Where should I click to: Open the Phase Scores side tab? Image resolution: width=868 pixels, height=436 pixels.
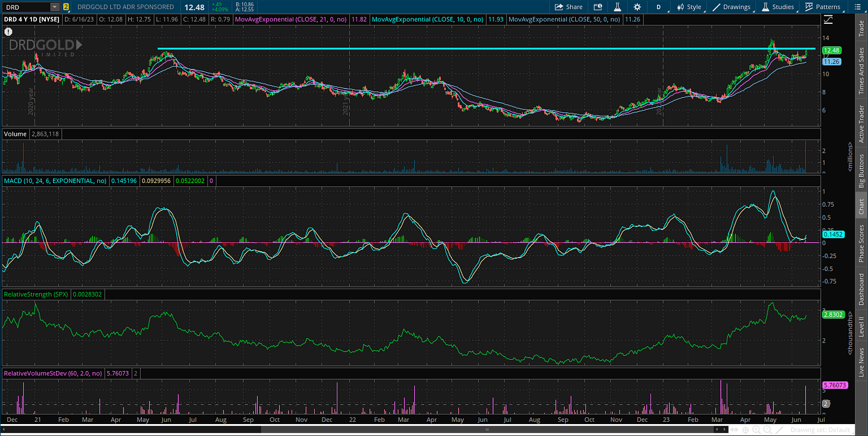click(861, 243)
